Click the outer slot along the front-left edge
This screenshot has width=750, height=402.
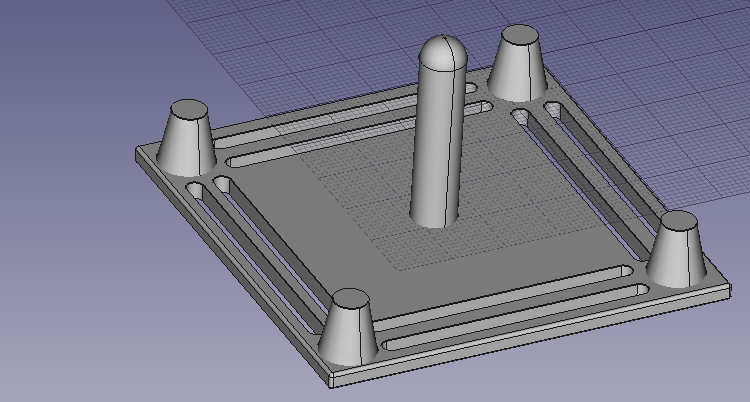click(252, 258)
